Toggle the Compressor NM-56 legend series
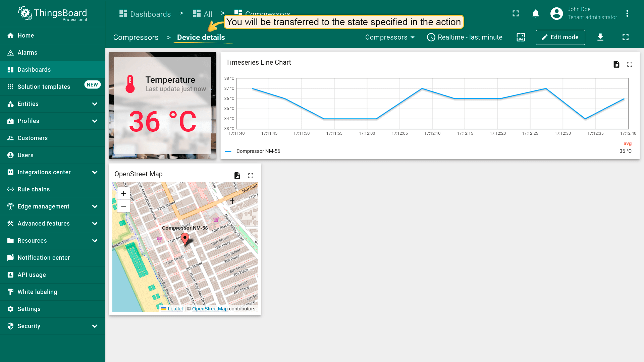The image size is (644, 362). coord(258,151)
